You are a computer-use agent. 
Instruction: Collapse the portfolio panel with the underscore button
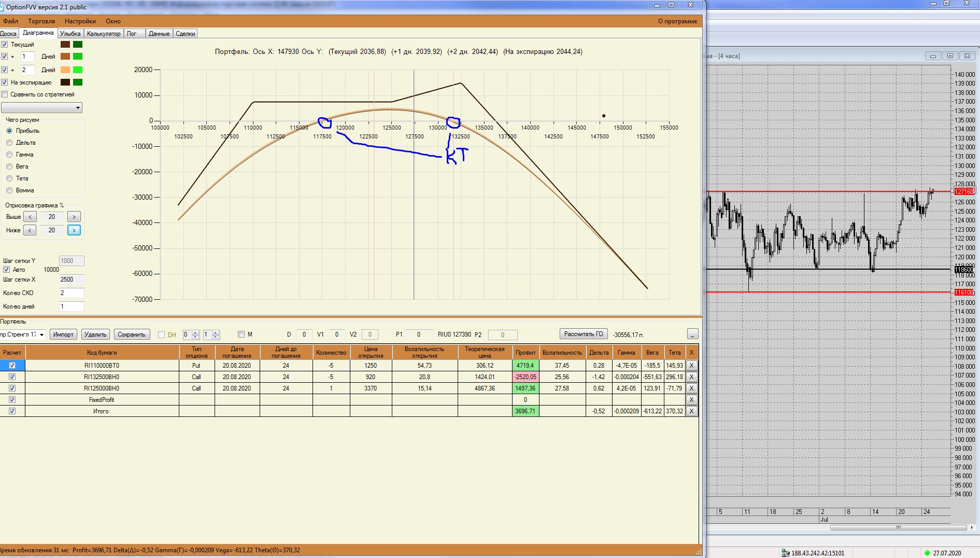point(692,334)
